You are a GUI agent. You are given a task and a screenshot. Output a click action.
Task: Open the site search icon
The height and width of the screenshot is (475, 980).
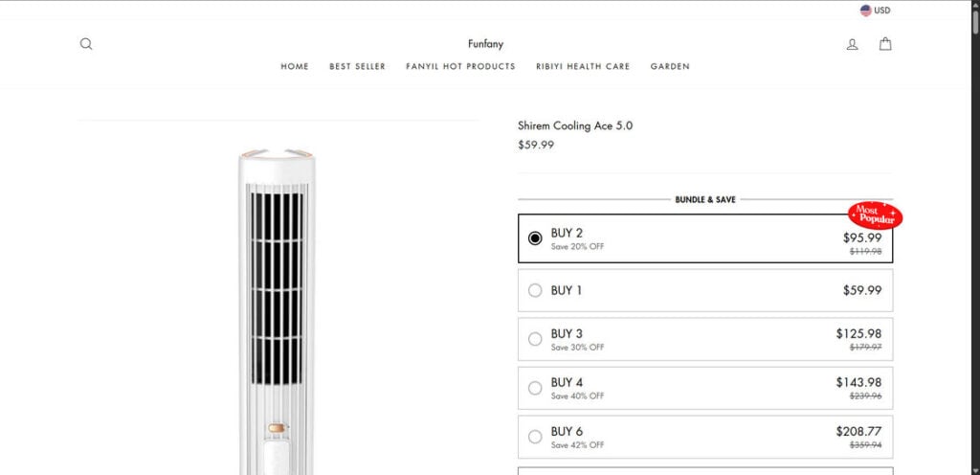[86, 44]
